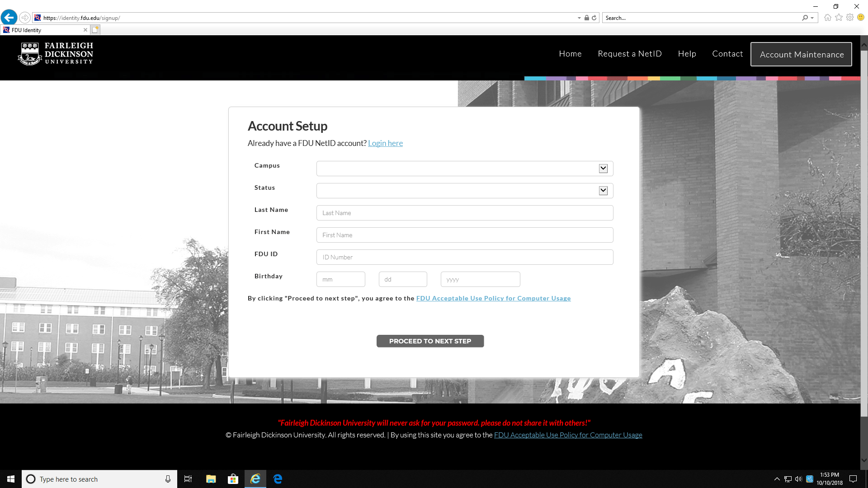Click Proceed to Next Step button
Screen dimensions: 868x488
point(430,341)
